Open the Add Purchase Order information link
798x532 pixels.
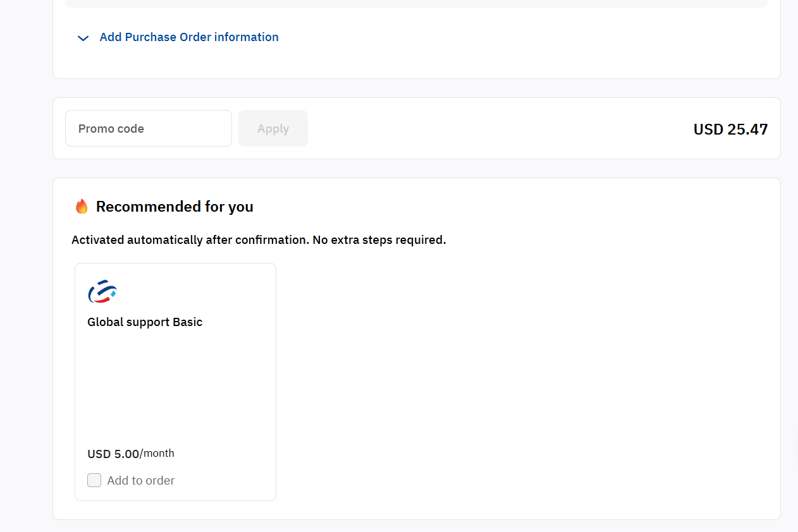(189, 37)
